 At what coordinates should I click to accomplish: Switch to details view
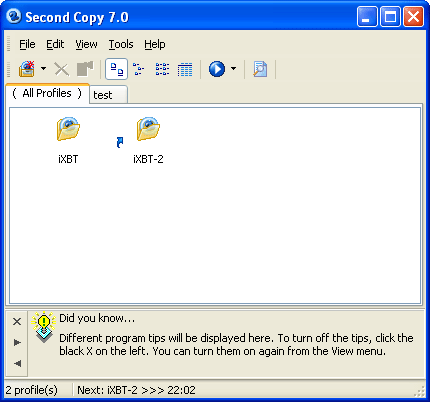point(185,69)
